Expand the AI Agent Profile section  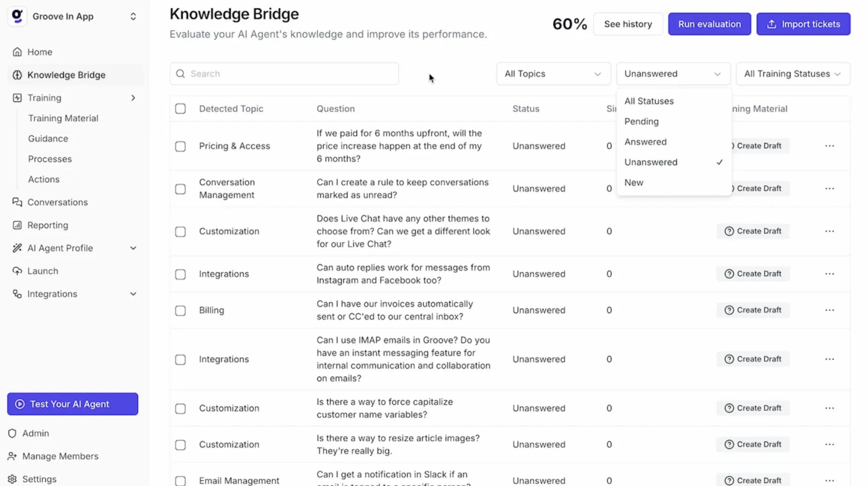(x=133, y=248)
